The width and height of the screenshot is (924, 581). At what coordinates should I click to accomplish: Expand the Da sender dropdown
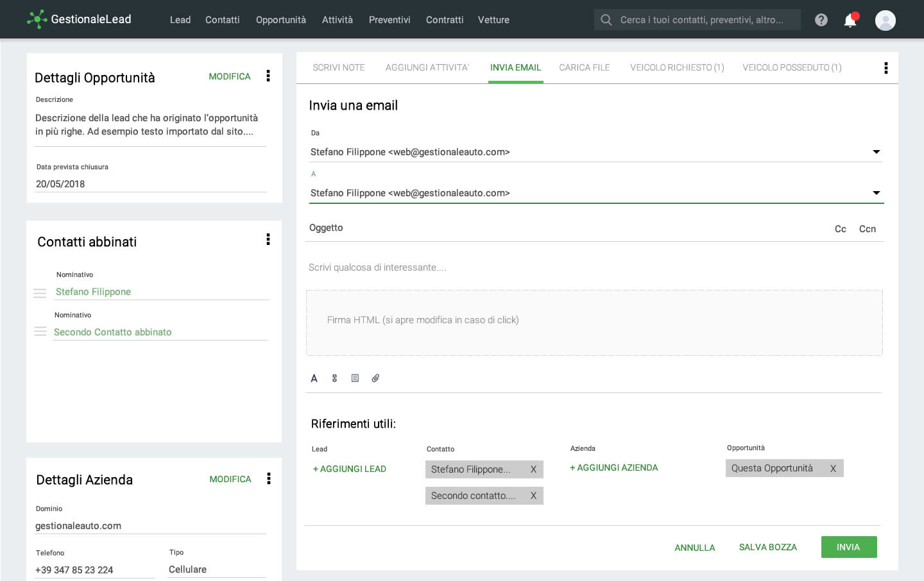(877, 152)
